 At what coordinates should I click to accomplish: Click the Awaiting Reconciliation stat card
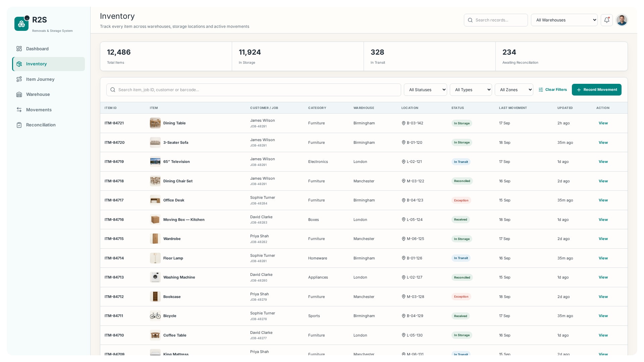[x=561, y=56]
